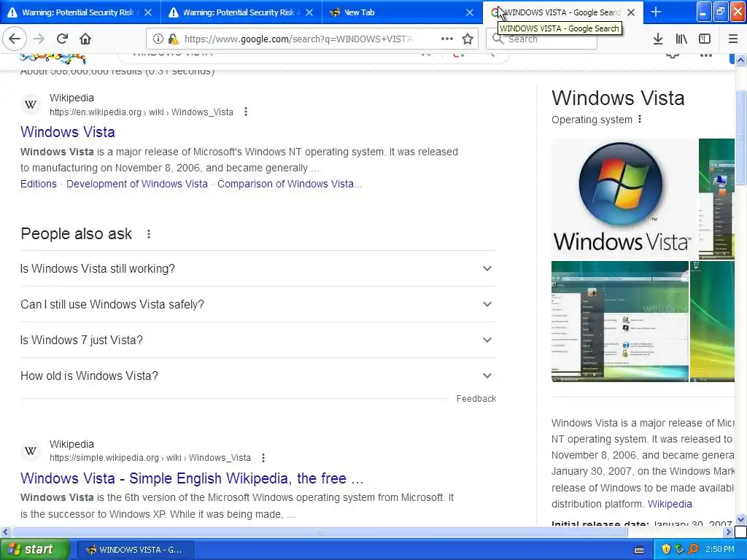Open page actions three-dot menu in URL bar
The height and width of the screenshot is (560, 747).
click(447, 39)
